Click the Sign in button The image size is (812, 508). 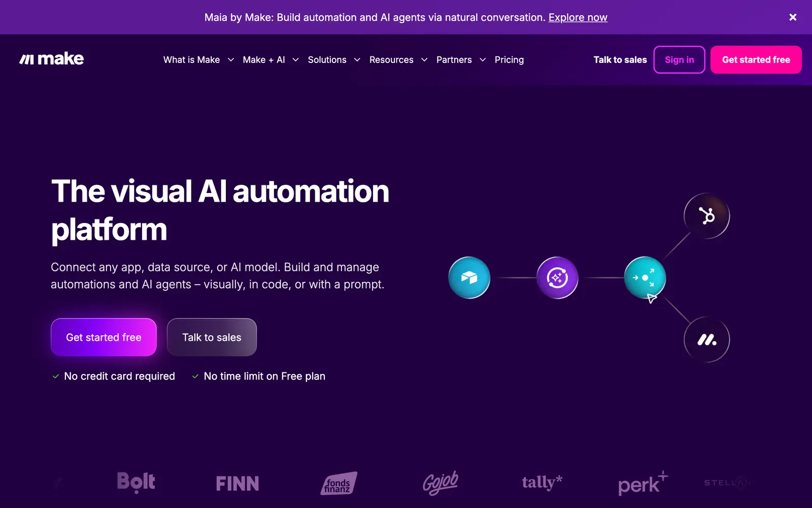coord(680,59)
